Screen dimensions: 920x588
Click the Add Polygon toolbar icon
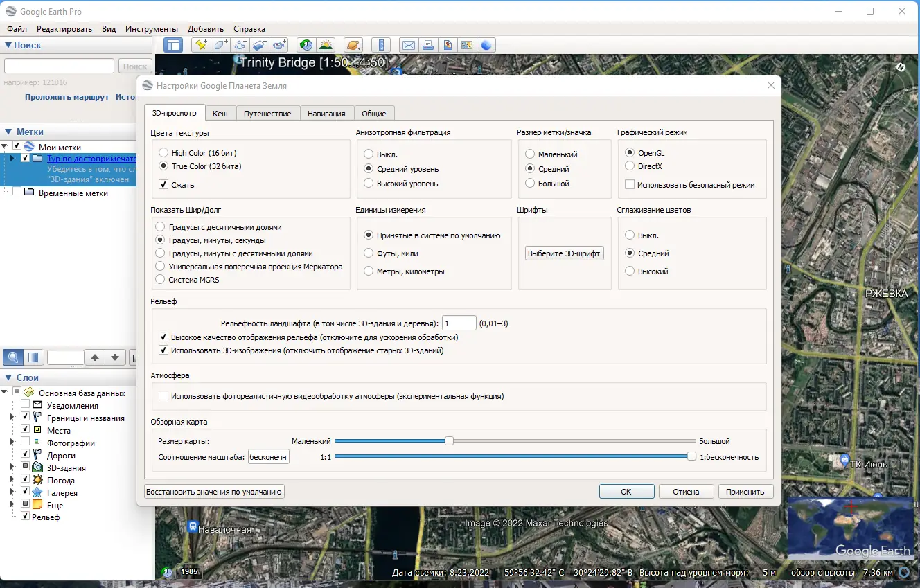coord(220,45)
